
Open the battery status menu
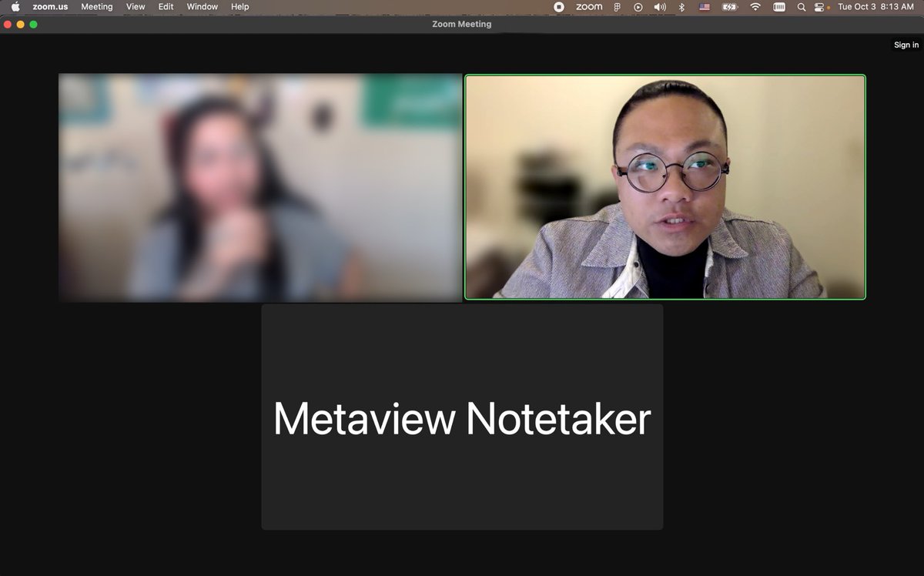(729, 6)
